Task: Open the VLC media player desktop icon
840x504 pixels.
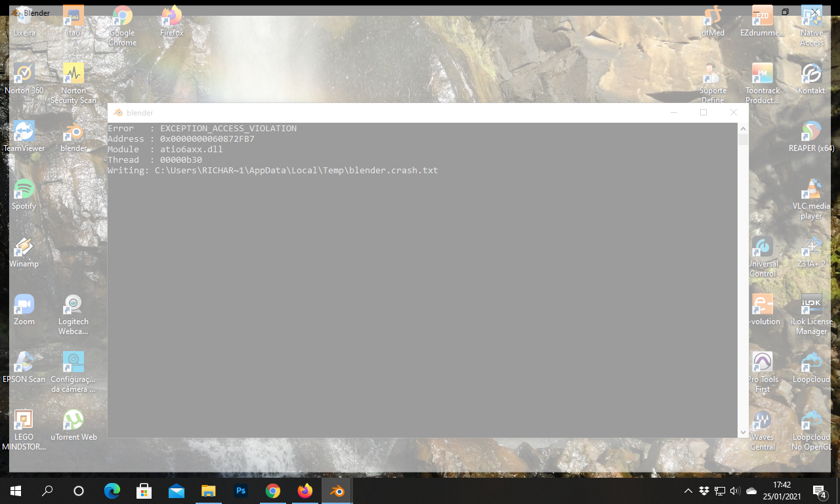Action: [x=812, y=199]
